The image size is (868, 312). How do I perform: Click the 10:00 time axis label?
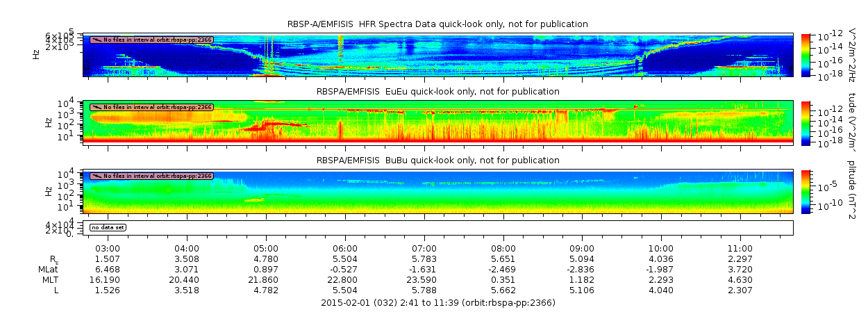coord(661,249)
